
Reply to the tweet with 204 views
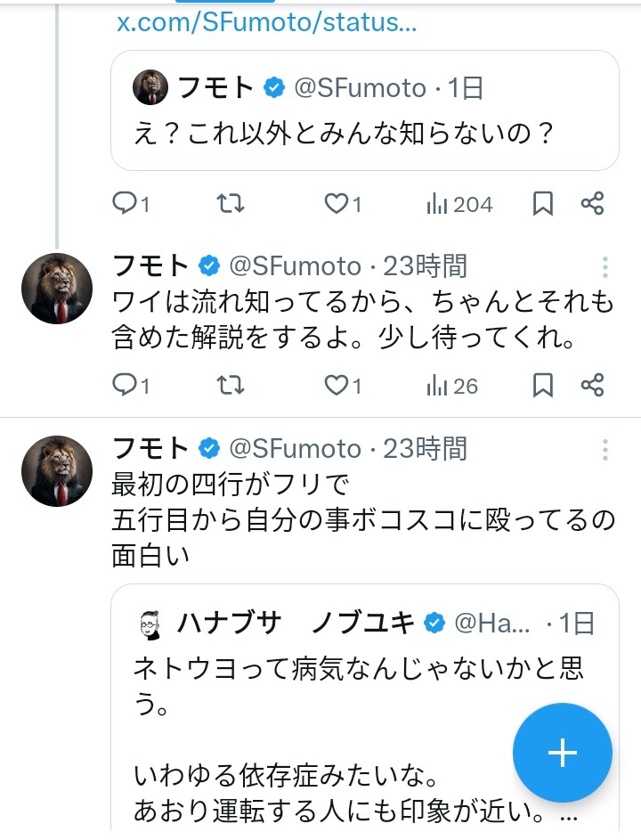point(130,204)
